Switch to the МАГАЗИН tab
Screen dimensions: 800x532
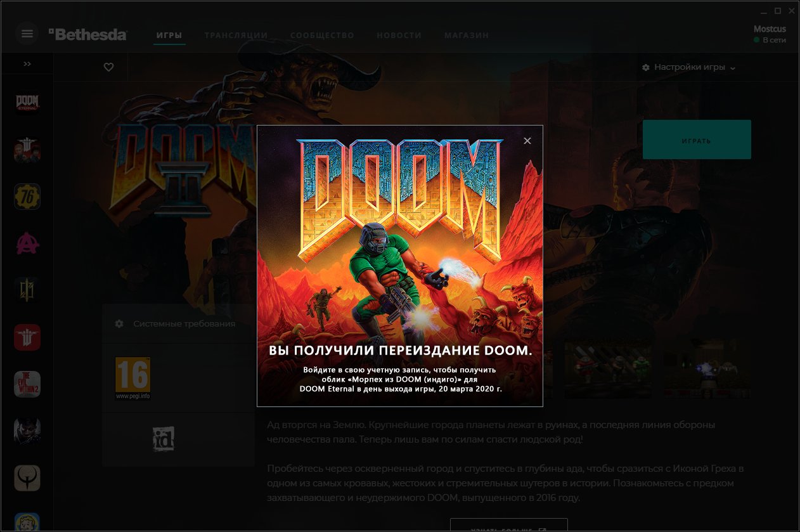coord(467,36)
